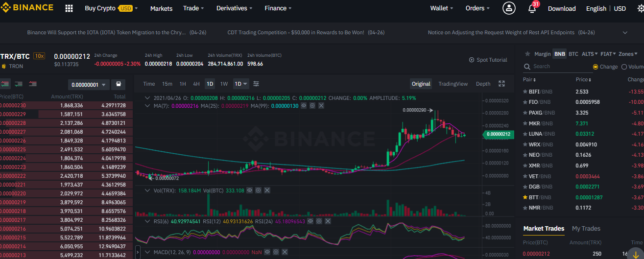Open settings for Vol indicator

pos(258,190)
